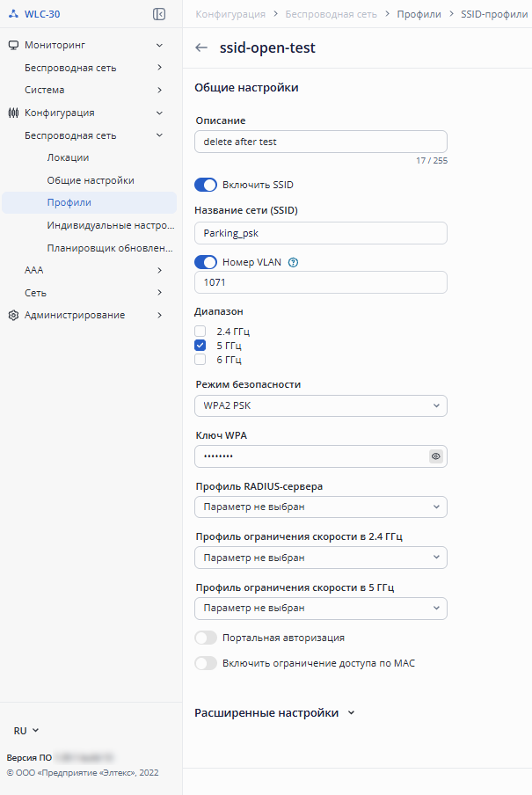
Task: Open the Режим безопасности WPA2 PSK dropdown
Action: pos(321,405)
